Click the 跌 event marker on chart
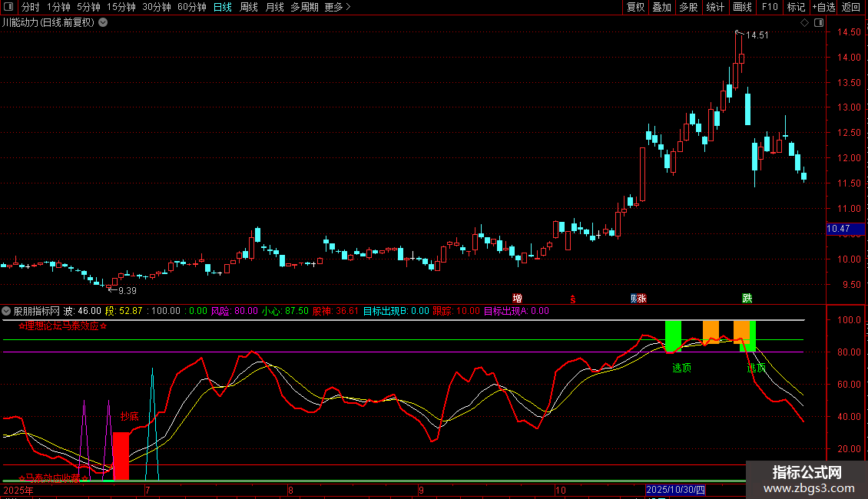 click(747, 298)
